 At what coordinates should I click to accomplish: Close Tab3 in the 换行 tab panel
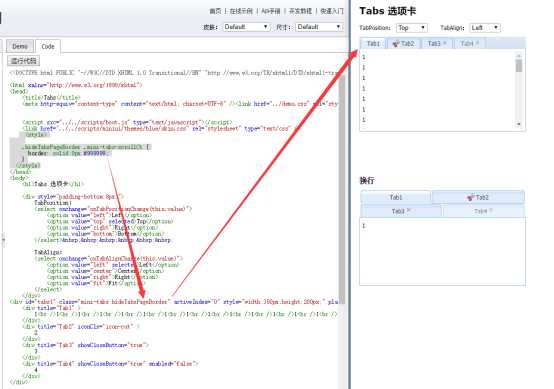click(x=408, y=210)
